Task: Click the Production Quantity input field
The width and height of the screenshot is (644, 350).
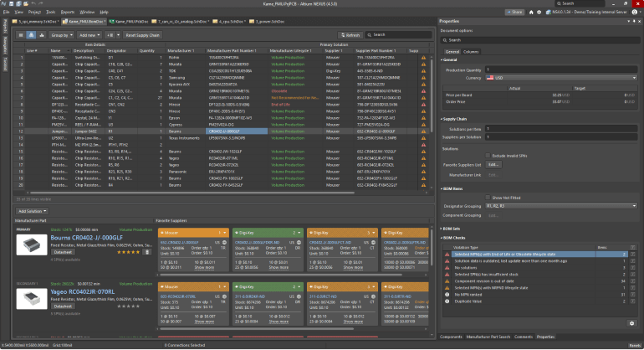Action: tap(560, 69)
